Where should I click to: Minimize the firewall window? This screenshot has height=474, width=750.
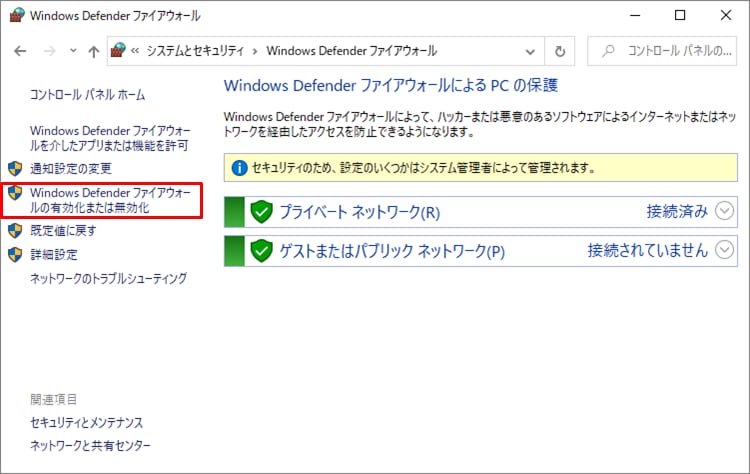(x=635, y=15)
